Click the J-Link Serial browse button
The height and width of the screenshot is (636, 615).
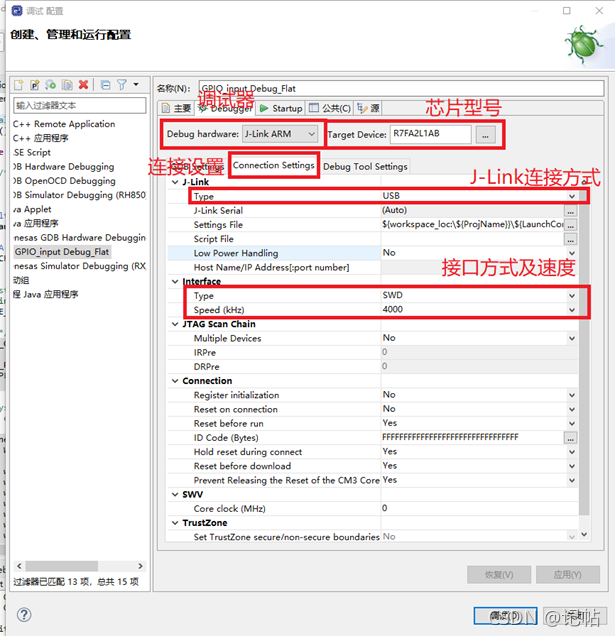click(570, 211)
